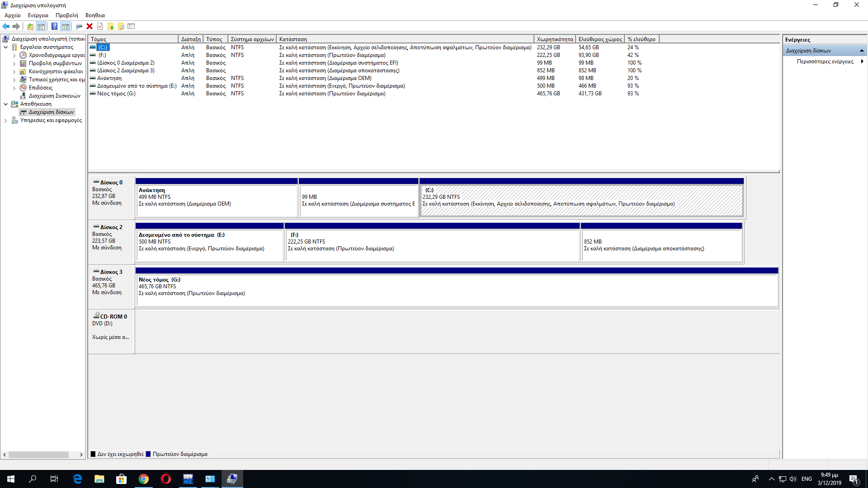Sort by Ελεύθερος χώρος column header
868x488 pixels.
(600, 39)
